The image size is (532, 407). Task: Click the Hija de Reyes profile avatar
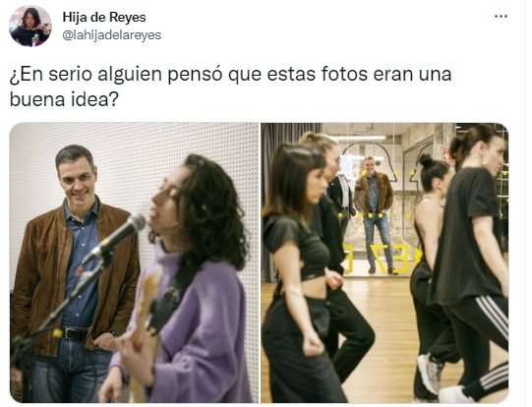pos(30,26)
